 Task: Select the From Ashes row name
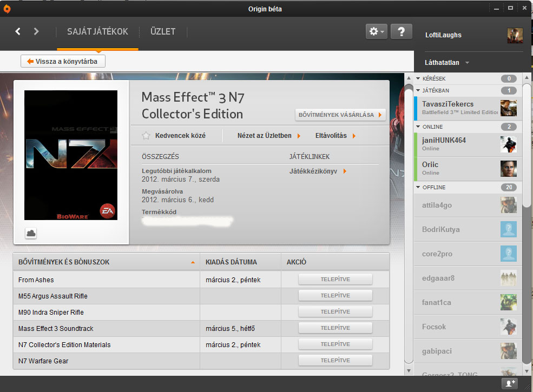pos(36,280)
